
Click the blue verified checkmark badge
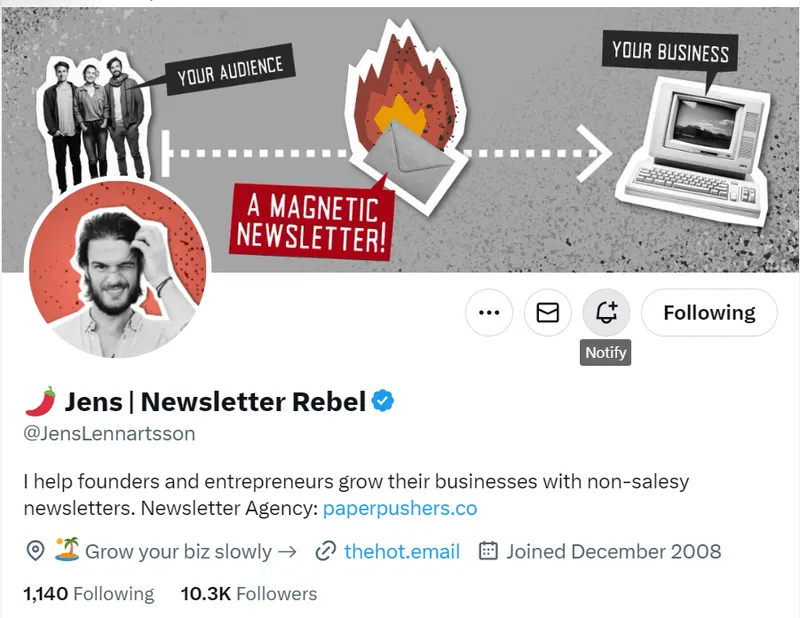coord(383,402)
